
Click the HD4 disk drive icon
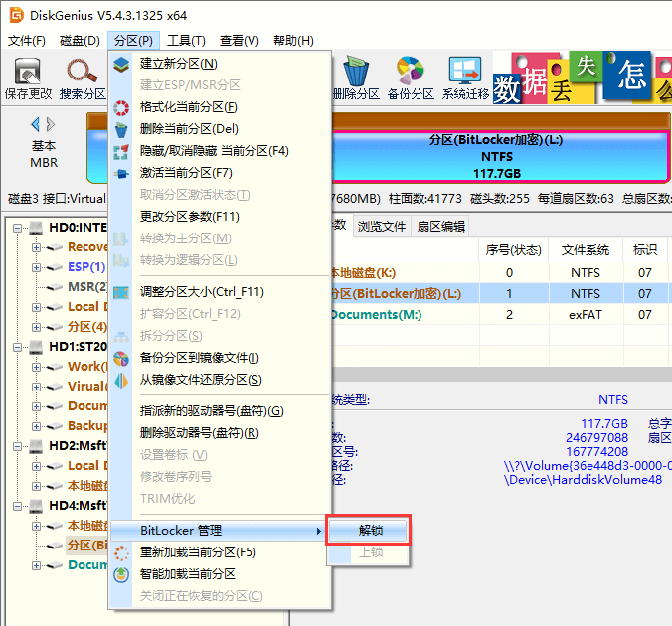coord(37,506)
